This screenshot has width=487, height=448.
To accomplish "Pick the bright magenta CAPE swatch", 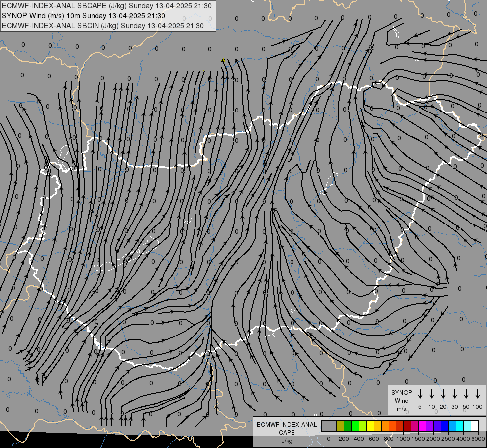I will pos(422,426).
